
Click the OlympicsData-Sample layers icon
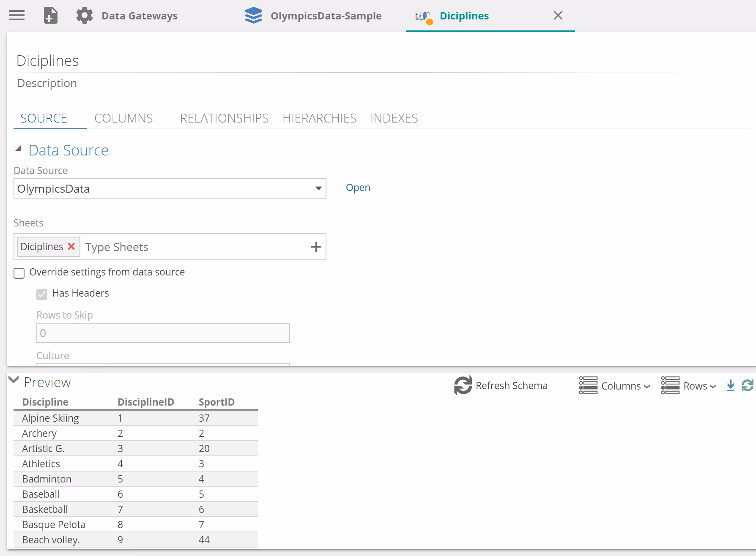coord(253,16)
